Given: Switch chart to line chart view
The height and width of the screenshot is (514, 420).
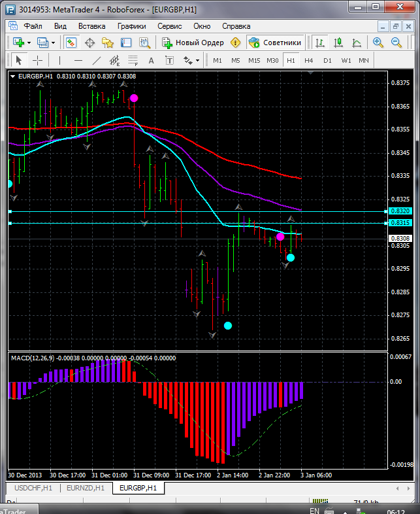Looking at the screenshot, I should click(x=357, y=43).
